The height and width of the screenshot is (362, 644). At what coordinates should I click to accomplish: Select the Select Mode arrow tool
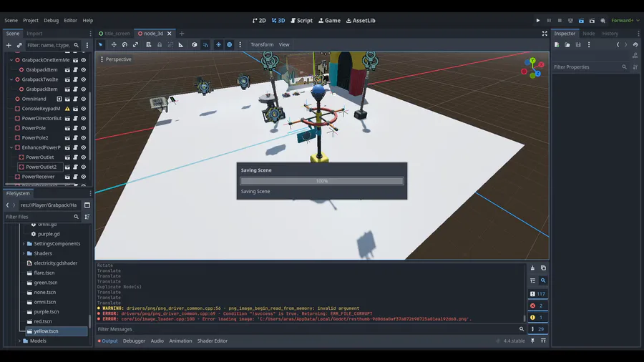point(101,45)
